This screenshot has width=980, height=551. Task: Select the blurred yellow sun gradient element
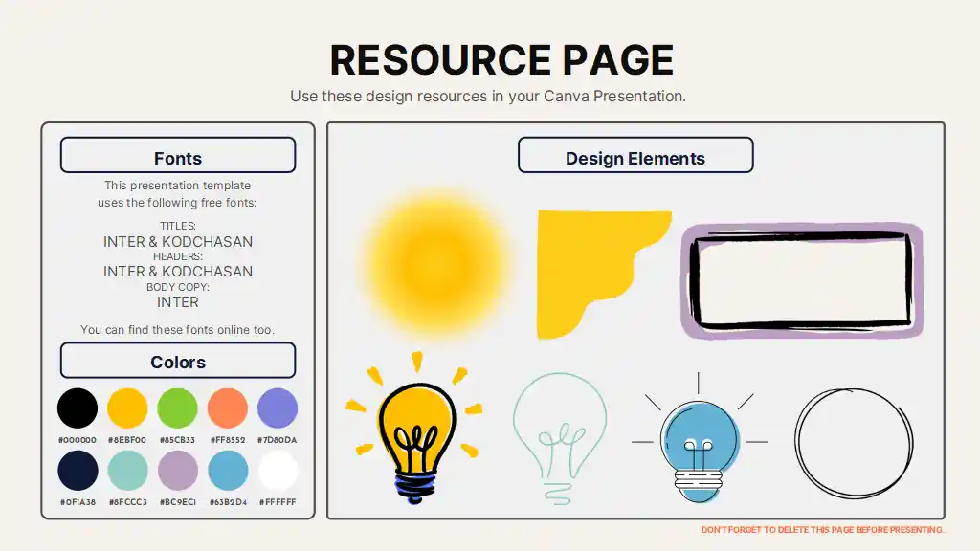tap(436, 264)
